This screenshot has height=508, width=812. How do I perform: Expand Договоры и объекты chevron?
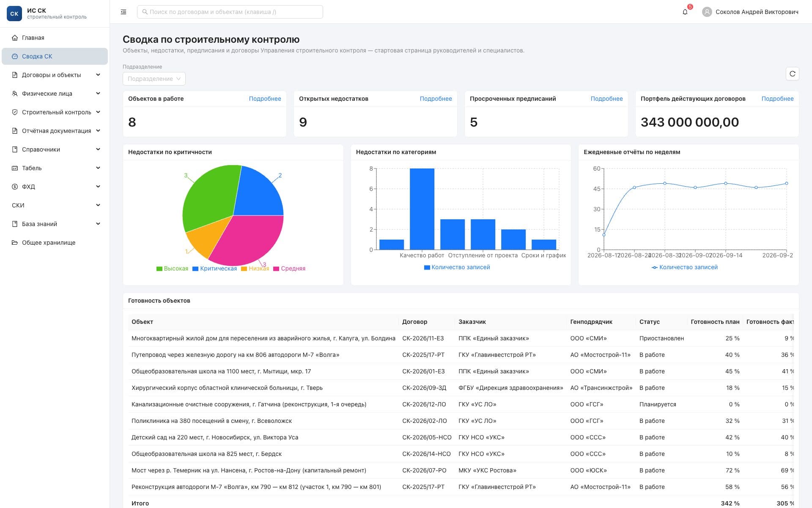pyautogui.click(x=98, y=75)
